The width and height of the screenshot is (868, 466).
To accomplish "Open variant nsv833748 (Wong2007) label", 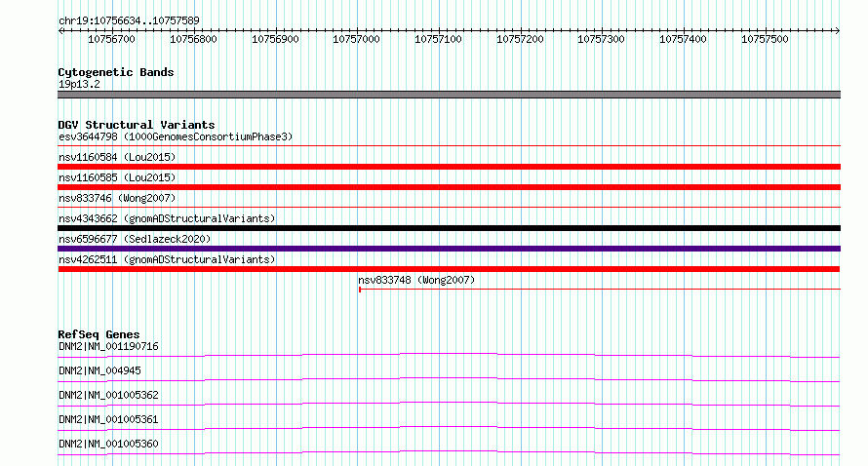I will (416, 280).
